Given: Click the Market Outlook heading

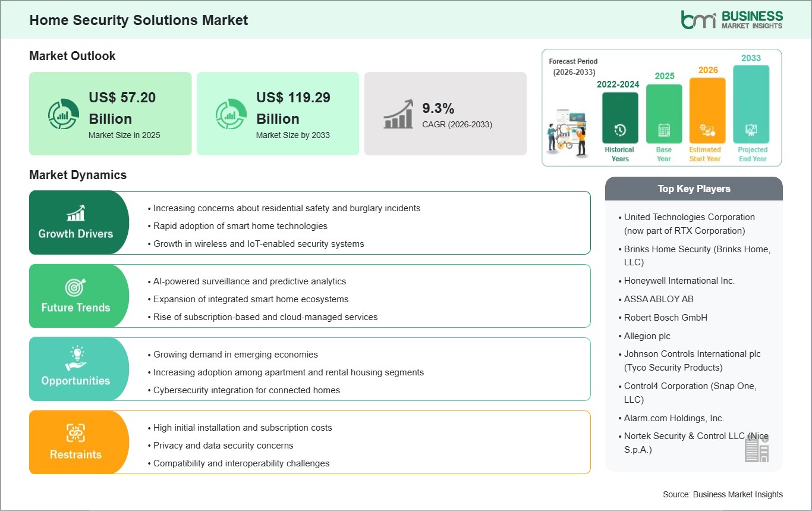Looking at the screenshot, I should (73, 56).
